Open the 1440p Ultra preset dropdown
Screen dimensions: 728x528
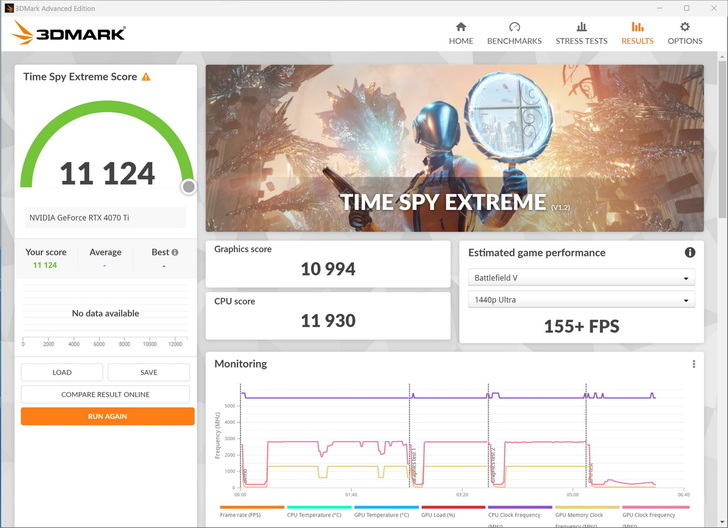(581, 300)
